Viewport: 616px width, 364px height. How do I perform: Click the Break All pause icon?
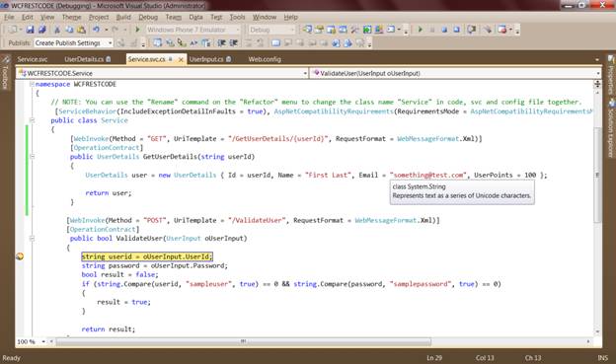432,30
